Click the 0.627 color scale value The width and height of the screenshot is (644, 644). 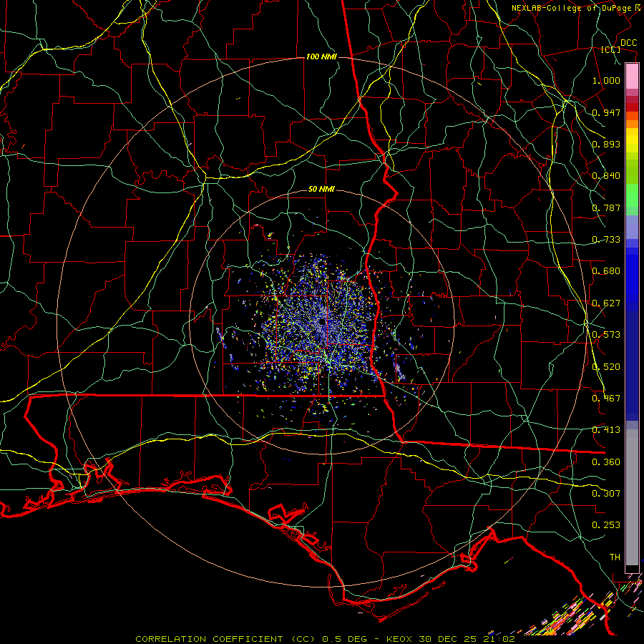pos(606,303)
